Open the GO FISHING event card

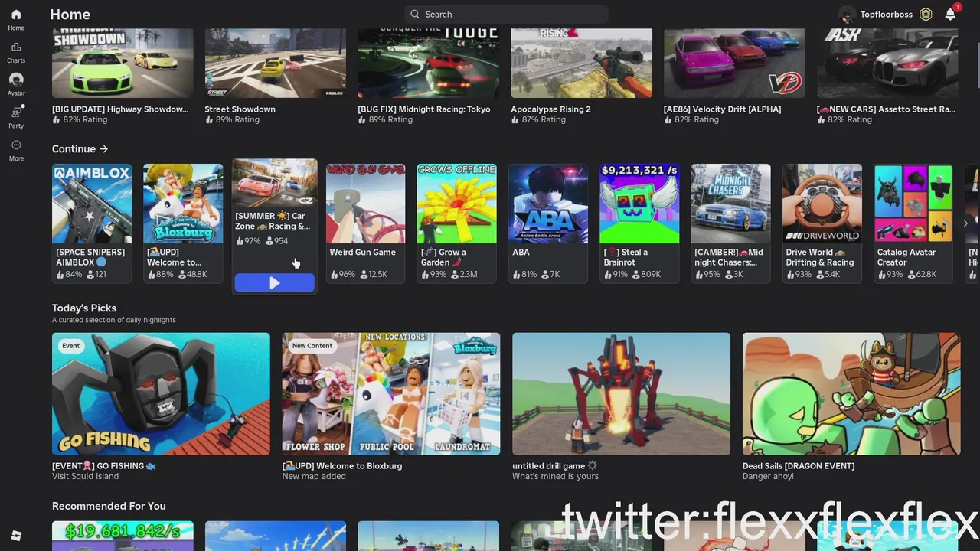click(x=161, y=394)
